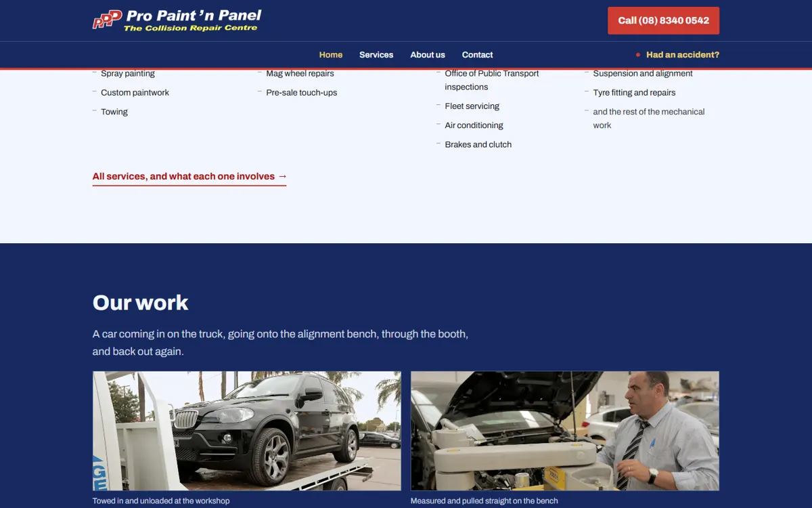Select 'Custom paintwork' list item
Image resolution: width=812 pixels, height=508 pixels.
tap(135, 93)
